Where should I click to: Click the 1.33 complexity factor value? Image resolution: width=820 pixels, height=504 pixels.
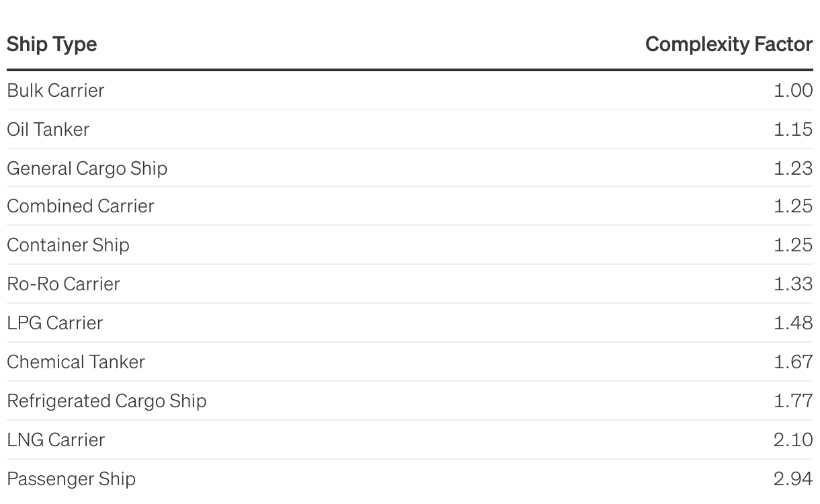[x=793, y=284]
